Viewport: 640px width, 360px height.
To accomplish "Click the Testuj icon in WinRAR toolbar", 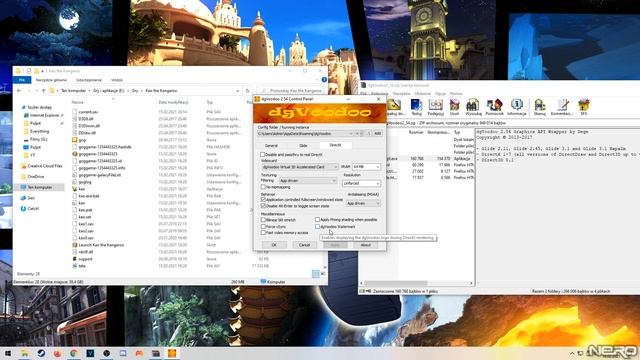I will tap(416, 107).
